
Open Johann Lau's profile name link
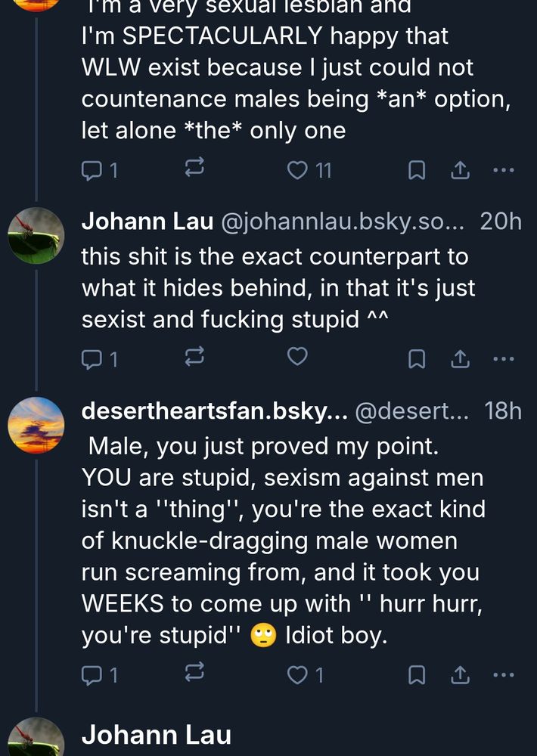pyautogui.click(x=147, y=221)
